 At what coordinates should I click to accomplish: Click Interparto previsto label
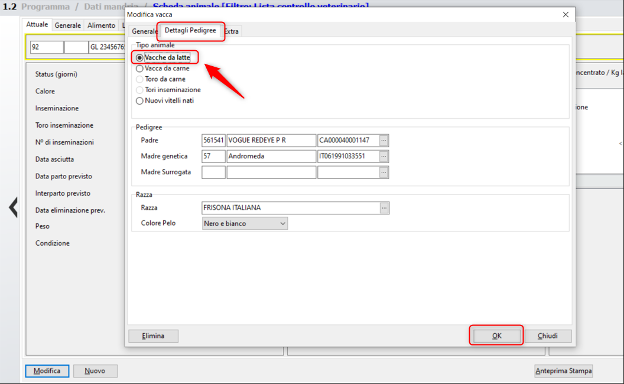click(x=63, y=193)
